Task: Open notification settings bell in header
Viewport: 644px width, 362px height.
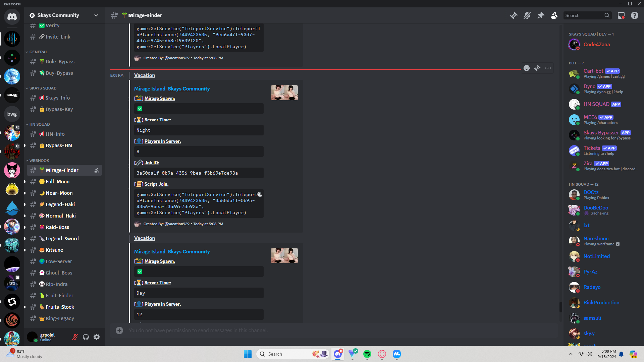Action: click(x=527, y=15)
